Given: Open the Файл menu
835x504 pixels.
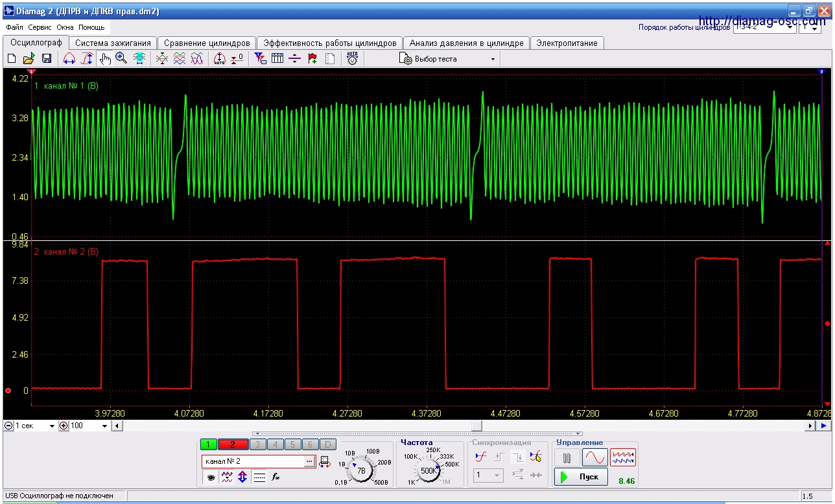Looking at the screenshot, I should (14, 28).
